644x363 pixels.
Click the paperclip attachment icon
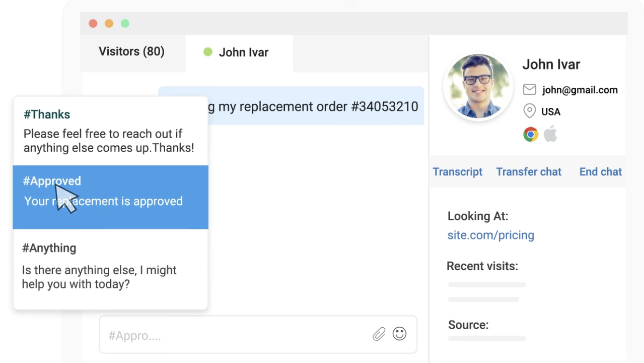coord(379,334)
